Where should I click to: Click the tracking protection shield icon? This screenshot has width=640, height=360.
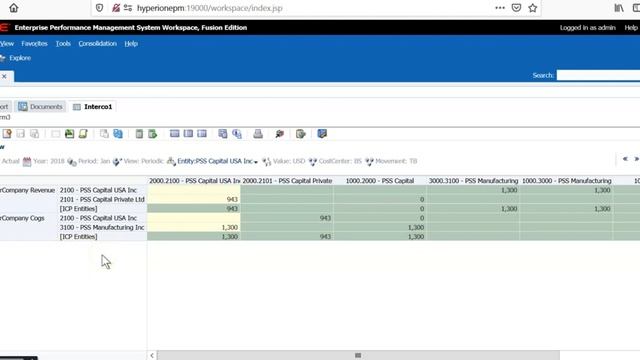(x=100, y=8)
